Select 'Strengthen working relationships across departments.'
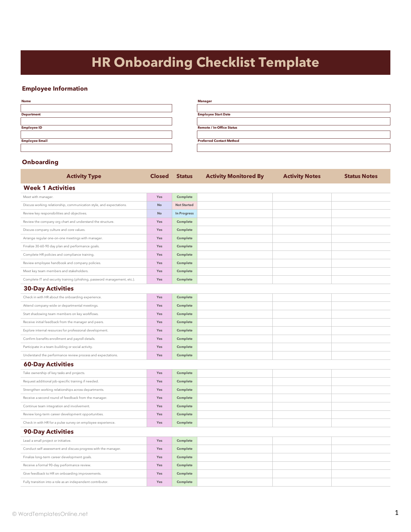This screenshot has width=411, height=532. tap(64, 390)
